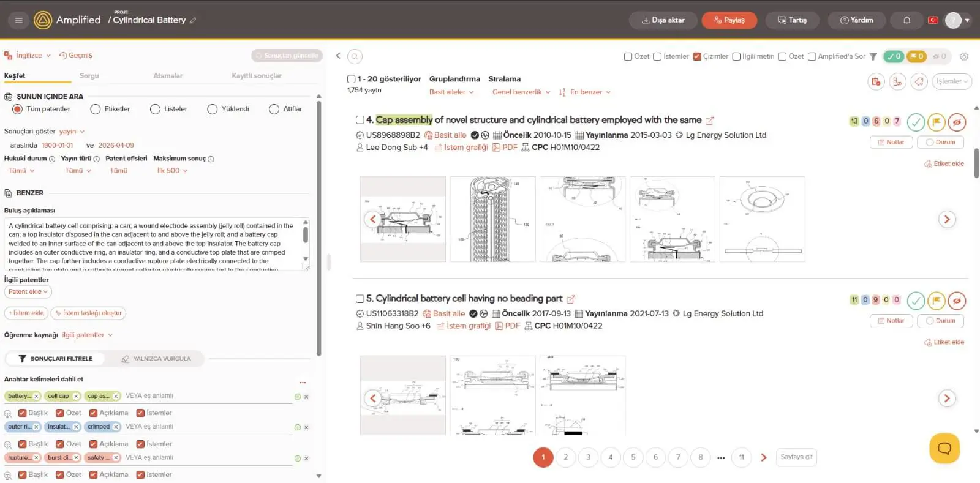Image resolution: width=980 pixels, height=483 pixels.
Task: Click the magnifier search icon above results
Action: [355, 56]
